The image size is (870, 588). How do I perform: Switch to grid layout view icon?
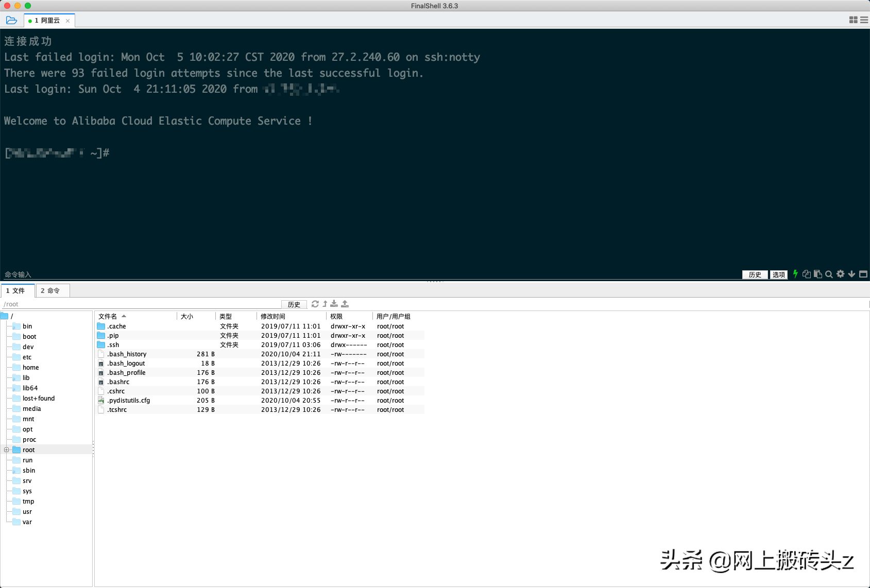854,20
